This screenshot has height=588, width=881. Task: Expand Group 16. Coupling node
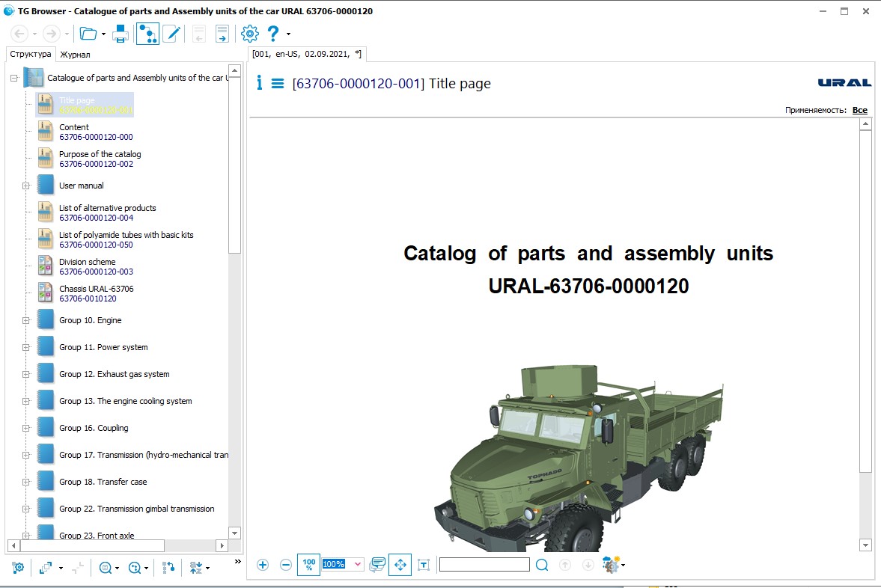(26, 429)
